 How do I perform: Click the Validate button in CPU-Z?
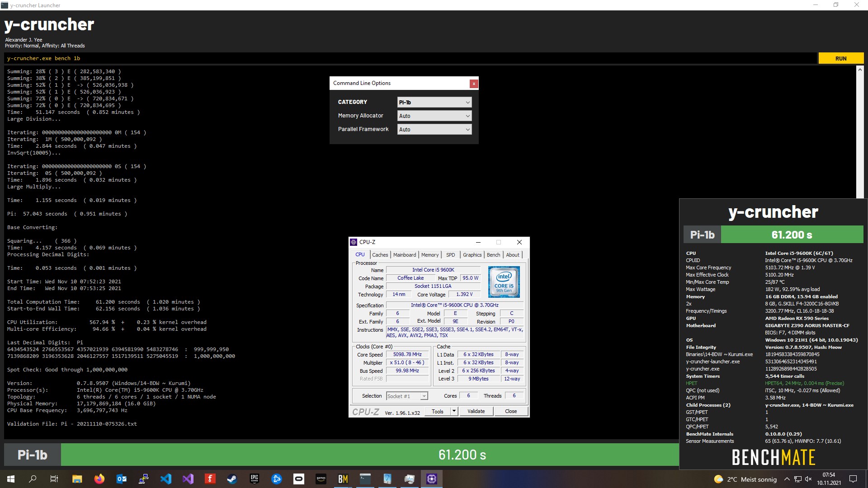[476, 411]
